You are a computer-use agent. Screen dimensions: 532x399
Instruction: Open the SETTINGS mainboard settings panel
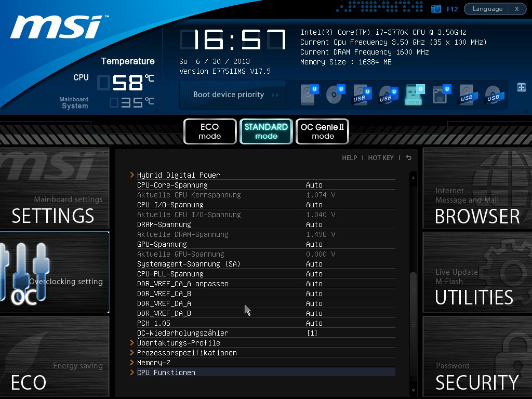click(x=54, y=188)
